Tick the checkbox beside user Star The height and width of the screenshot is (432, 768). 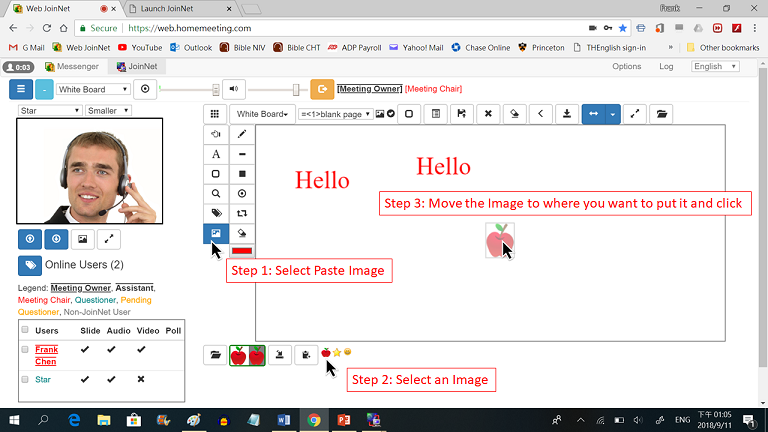25,379
